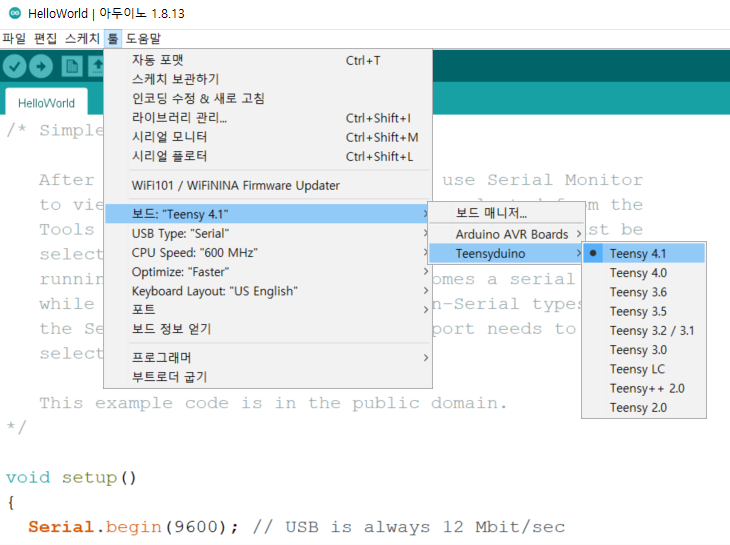Click 인코딩 수정 & 새로 고침
The height and width of the screenshot is (545, 730).
[x=268, y=99]
